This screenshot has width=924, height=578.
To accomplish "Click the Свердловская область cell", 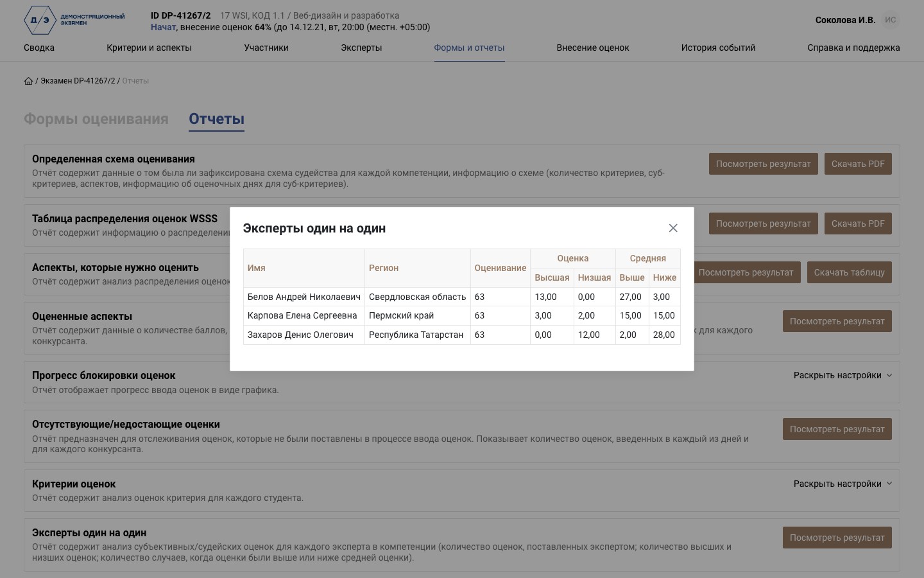I will 418,297.
